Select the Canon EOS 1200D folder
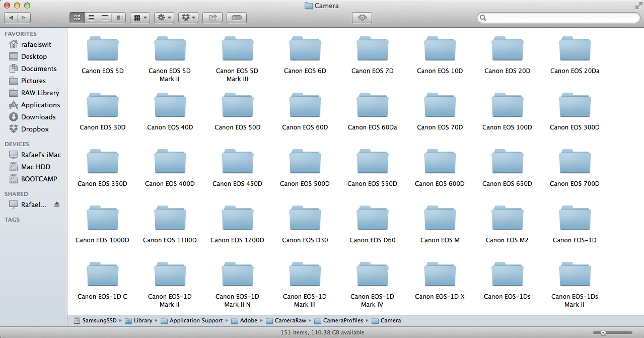Screen dimensions: 644x338 (237, 218)
